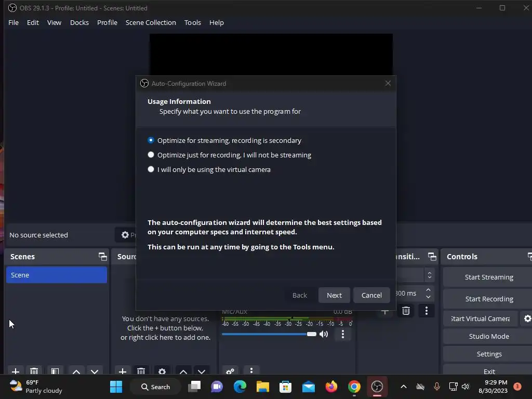Add a new transition with plus icon

[385, 312]
